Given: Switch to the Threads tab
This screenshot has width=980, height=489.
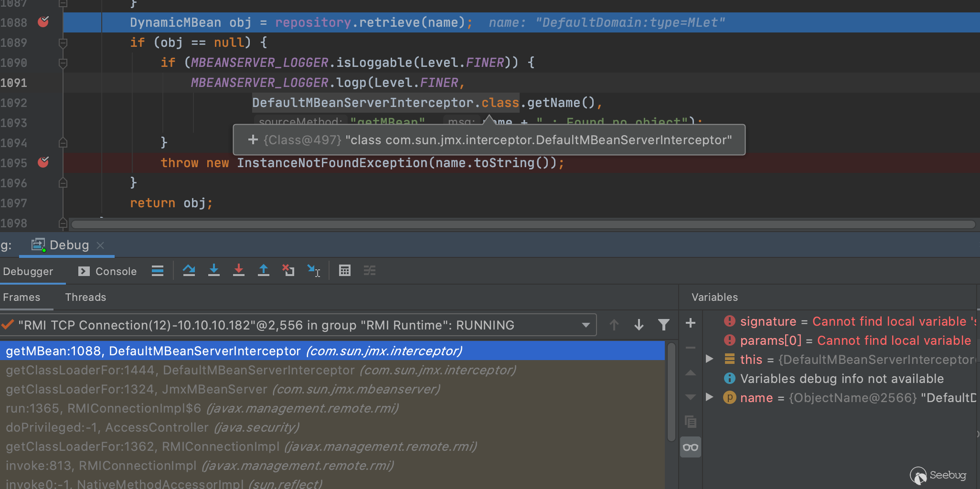Looking at the screenshot, I should click(85, 297).
